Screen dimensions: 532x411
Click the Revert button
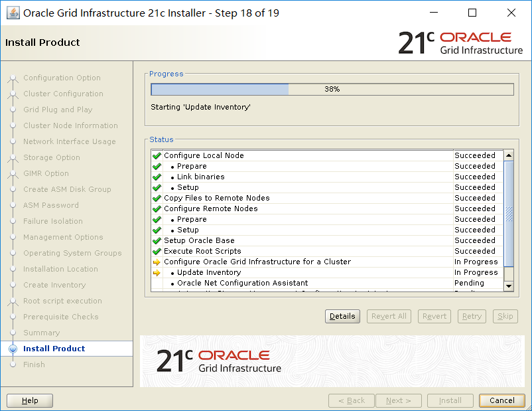pos(434,316)
